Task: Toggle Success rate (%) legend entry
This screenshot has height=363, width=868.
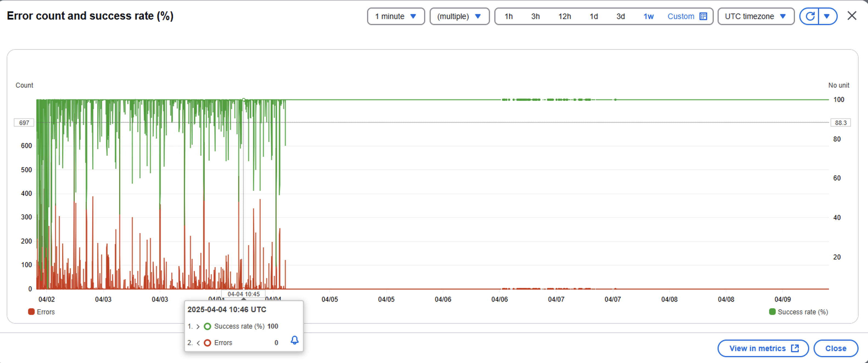Action: coord(798,312)
